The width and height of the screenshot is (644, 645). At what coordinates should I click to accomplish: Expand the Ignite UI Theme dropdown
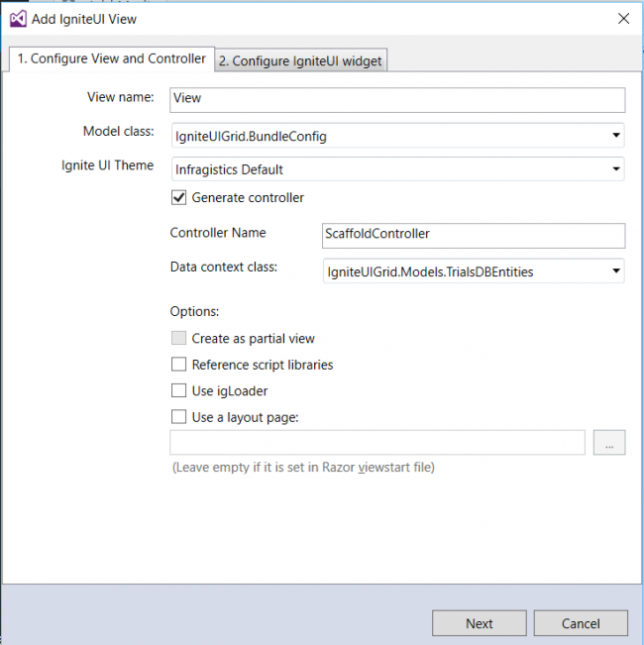(615, 168)
